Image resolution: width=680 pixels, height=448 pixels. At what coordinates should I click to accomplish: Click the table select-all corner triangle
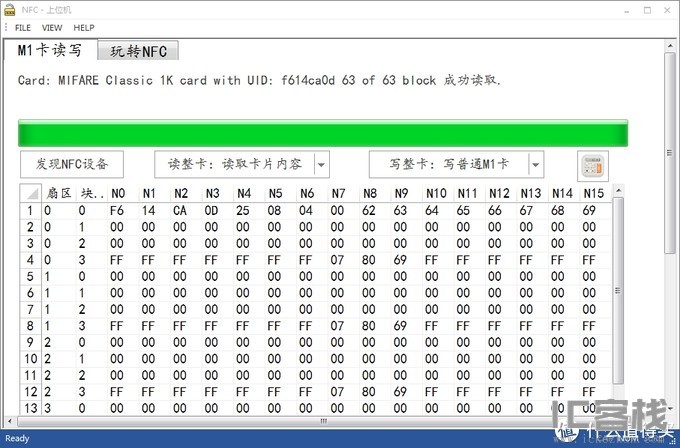(x=30, y=193)
